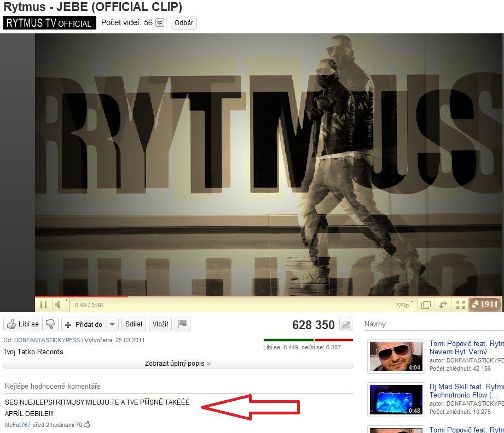Image resolution: width=504 pixels, height=433 pixels.
Task: Dislike the video with thumbs down
Action: [x=50, y=324]
